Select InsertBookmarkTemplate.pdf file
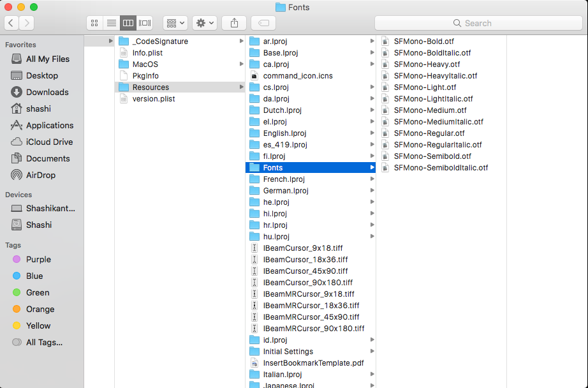The image size is (588, 388). pos(311,363)
